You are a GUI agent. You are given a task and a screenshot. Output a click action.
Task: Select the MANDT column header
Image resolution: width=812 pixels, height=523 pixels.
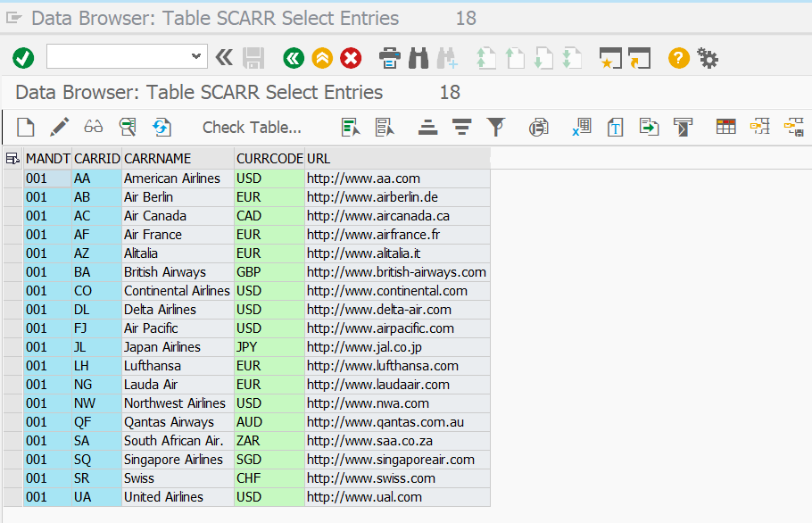47,159
